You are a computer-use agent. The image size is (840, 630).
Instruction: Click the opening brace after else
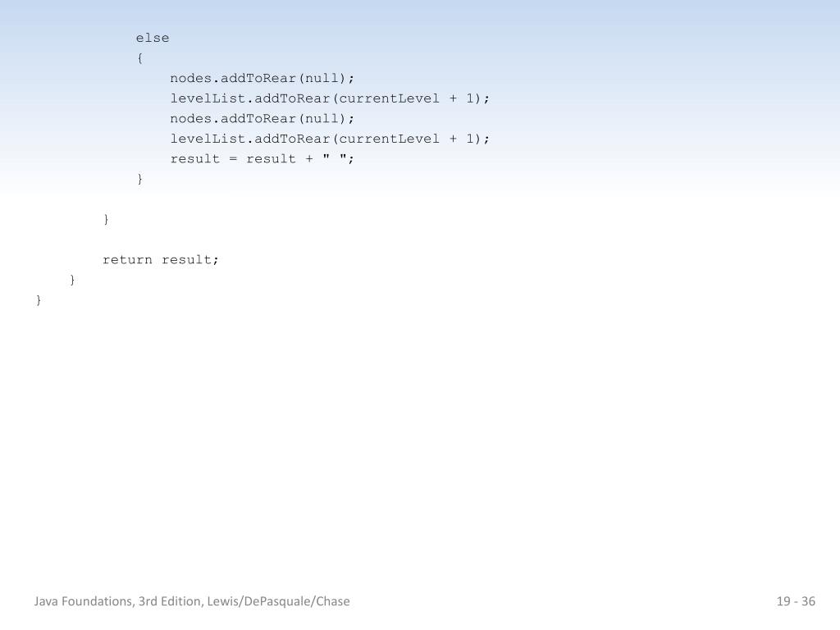[139, 58]
